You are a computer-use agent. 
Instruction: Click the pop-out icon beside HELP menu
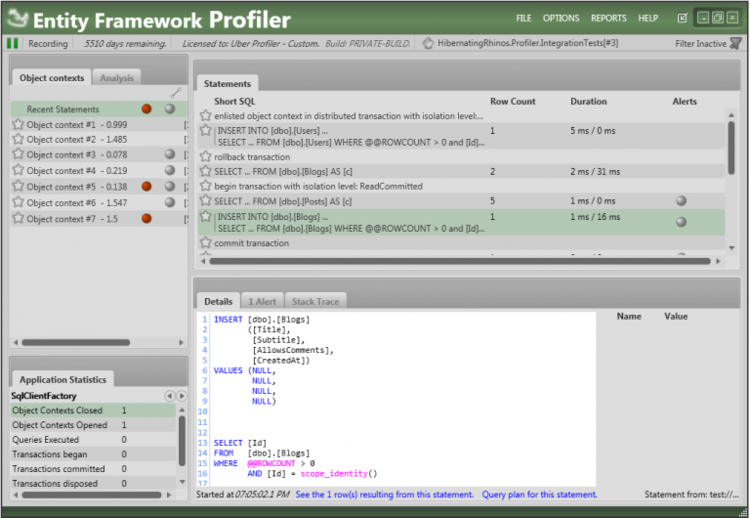(x=682, y=18)
